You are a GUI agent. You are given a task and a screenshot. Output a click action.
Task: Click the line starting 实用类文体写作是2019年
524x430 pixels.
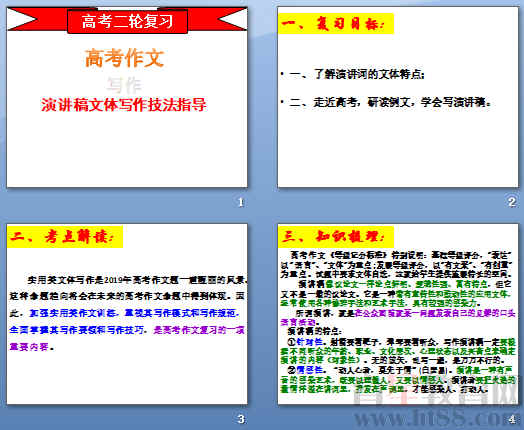[138, 280]
